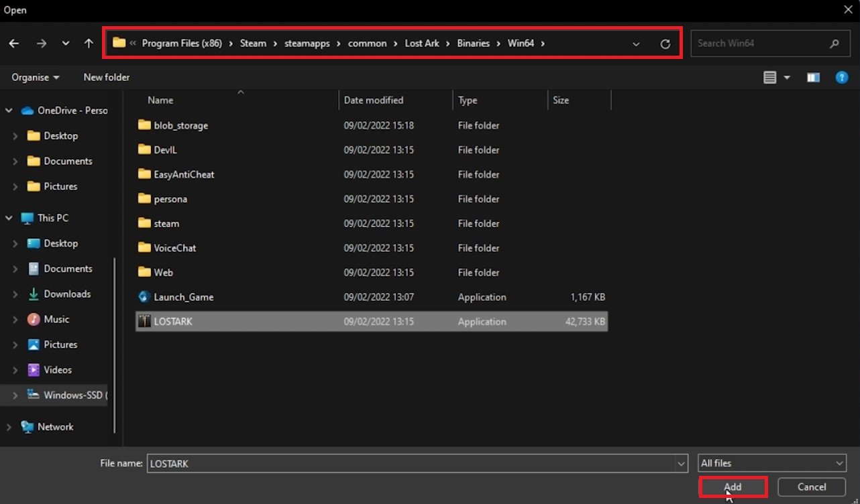The width and height of the screenshot is (860, 504).
Task: Select the Web folder
Action: point(163,272)
